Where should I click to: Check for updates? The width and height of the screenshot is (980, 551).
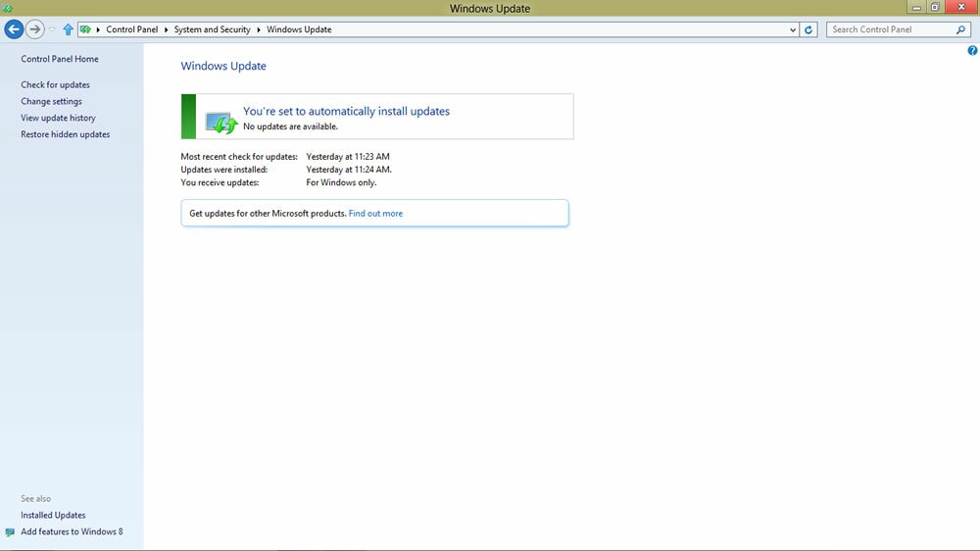point(55,84)
